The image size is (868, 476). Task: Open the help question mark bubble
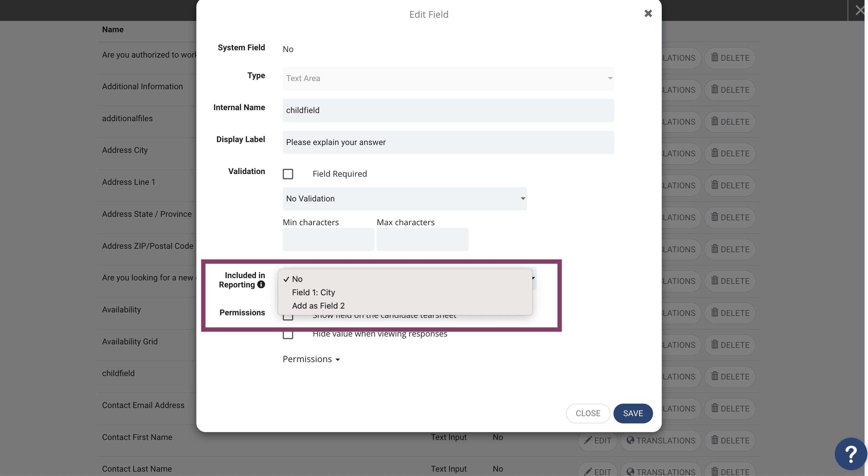[x=851, y=454]
